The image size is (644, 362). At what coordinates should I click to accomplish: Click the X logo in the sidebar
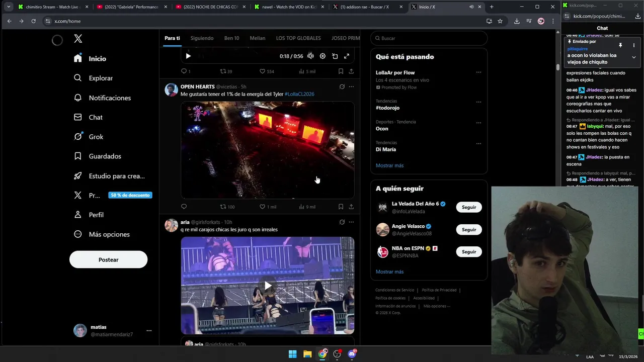pos(78,39)
